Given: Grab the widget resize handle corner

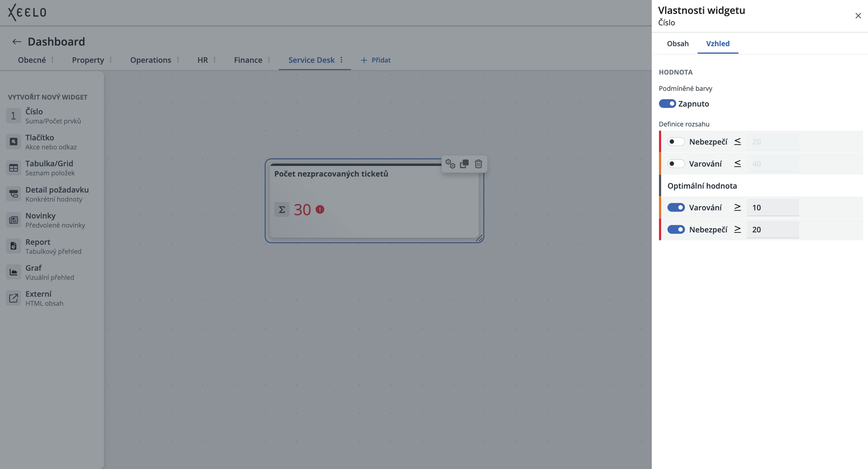Looking at the screenshot, I should click(479, 238).
